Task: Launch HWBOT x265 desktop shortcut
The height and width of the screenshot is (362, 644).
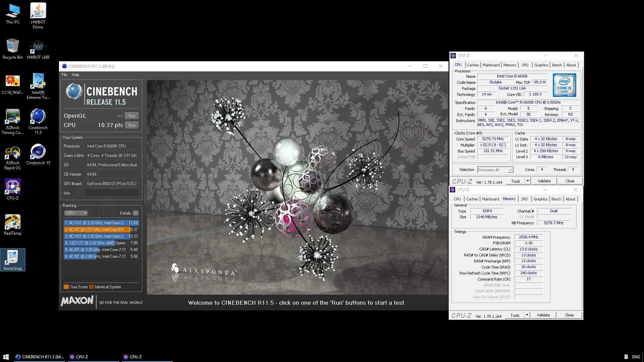Action: [x=38, y=49]
